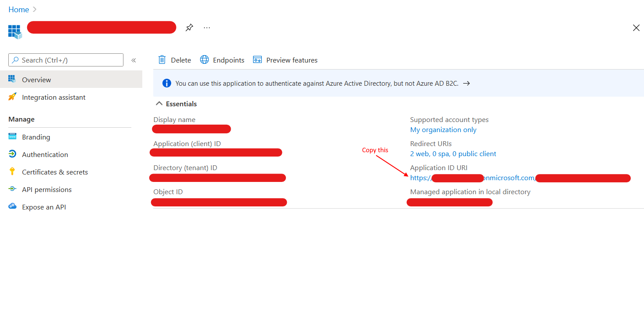The height and width of the screenshot is (328, 644).
Task: Open Preview features
Action: [285, 60]
